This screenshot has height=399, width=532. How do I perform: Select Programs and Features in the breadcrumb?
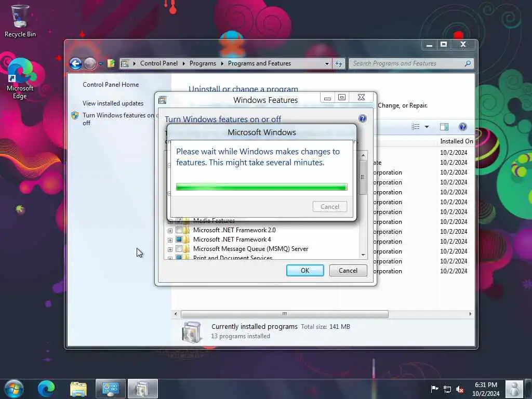coord(259,63)
